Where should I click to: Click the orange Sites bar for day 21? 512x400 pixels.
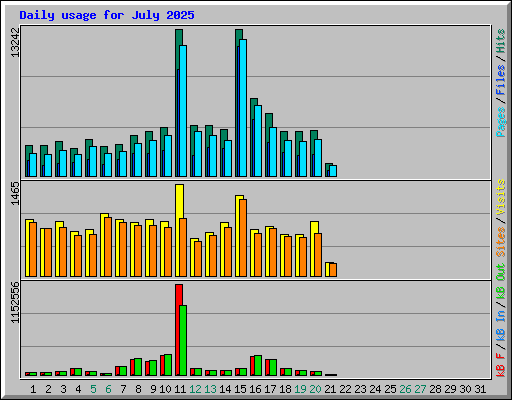[333, 270]
